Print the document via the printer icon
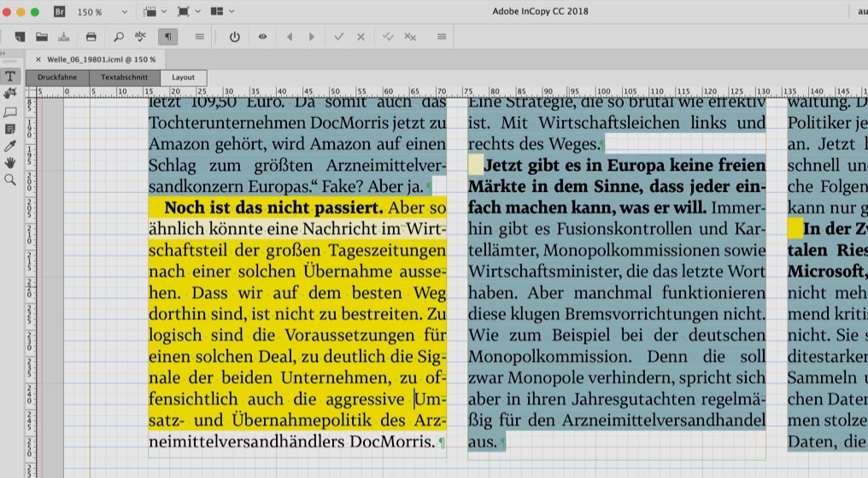This screenshot has width=868, height=478. pyautogui.click(x=91, y=37)
